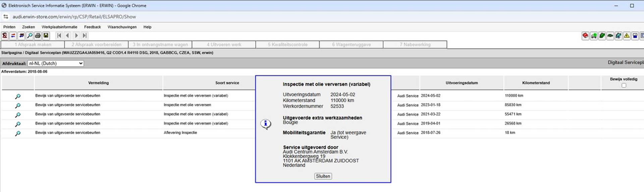Go to next page arrow
644x192 pixels.
pos(76,35)
